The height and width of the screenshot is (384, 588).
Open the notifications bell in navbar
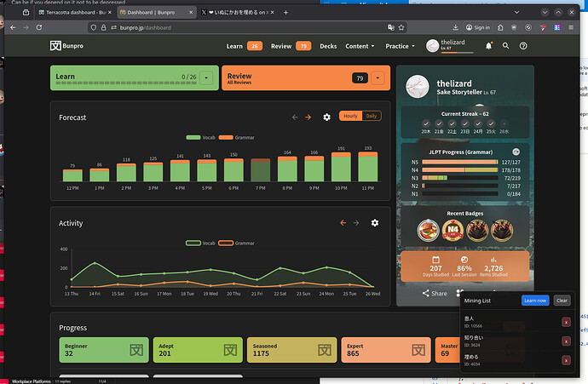(488, 46)
